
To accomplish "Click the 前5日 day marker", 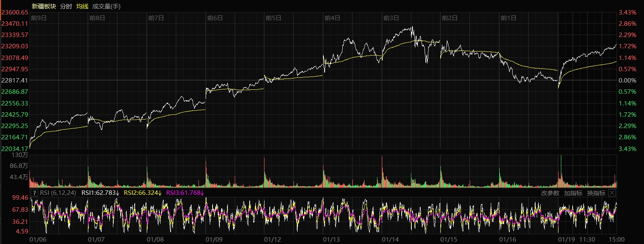I will (273, 18).
